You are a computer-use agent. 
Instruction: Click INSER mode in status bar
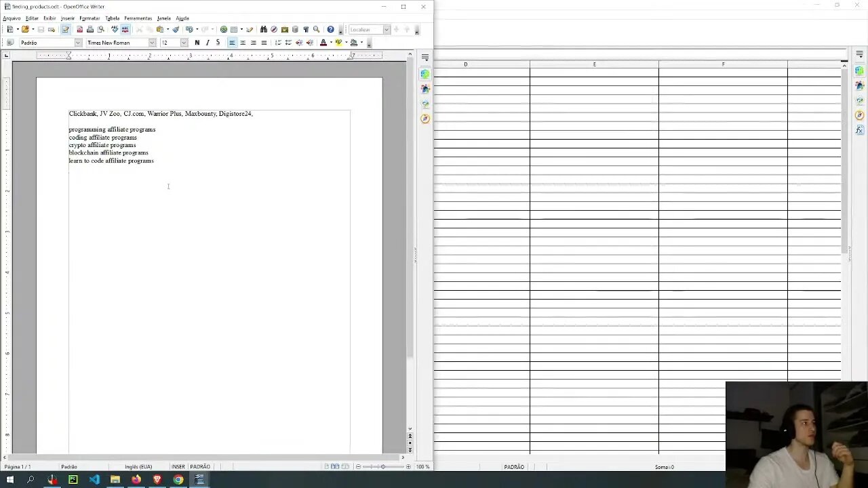(x=178, y=467)
